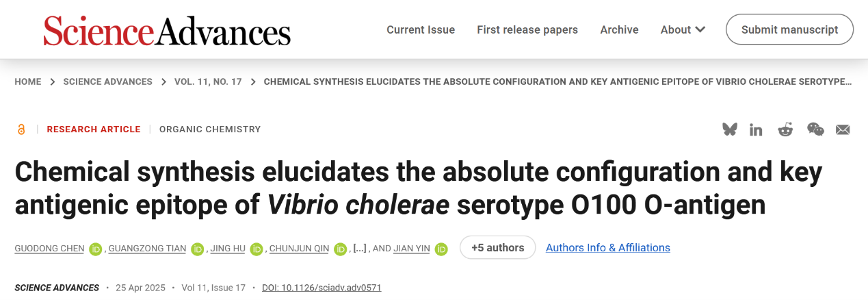Click the Science Advances logo
The image size is (868, 300).
point(167,30)
